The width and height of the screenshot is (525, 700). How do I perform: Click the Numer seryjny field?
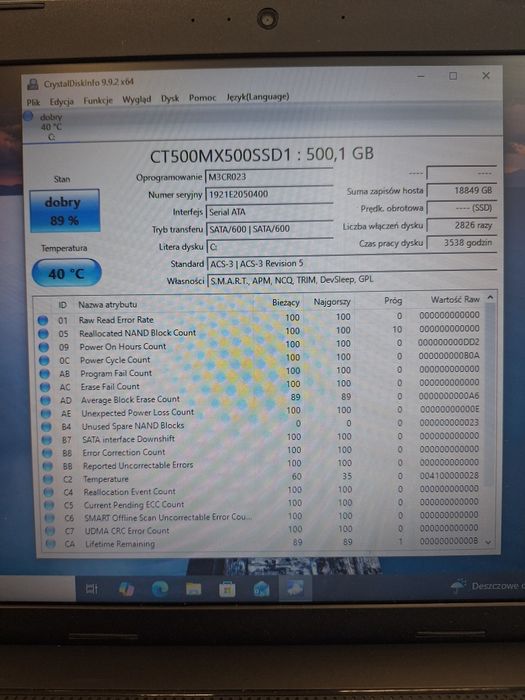(x=269, y=194)
